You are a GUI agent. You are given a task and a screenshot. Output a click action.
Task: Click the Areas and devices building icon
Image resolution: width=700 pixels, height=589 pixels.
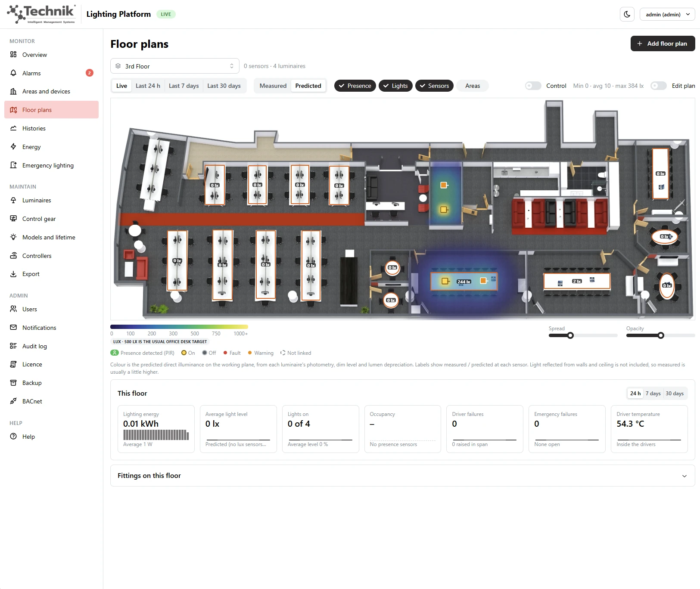point(13,91)
